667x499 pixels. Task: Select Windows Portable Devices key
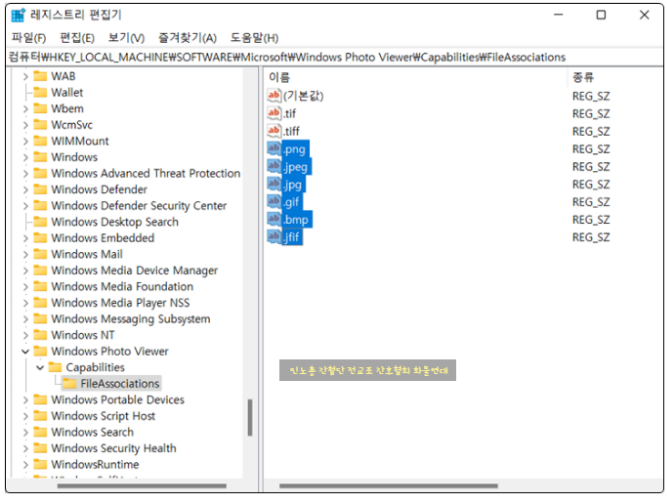click(118, 400)
